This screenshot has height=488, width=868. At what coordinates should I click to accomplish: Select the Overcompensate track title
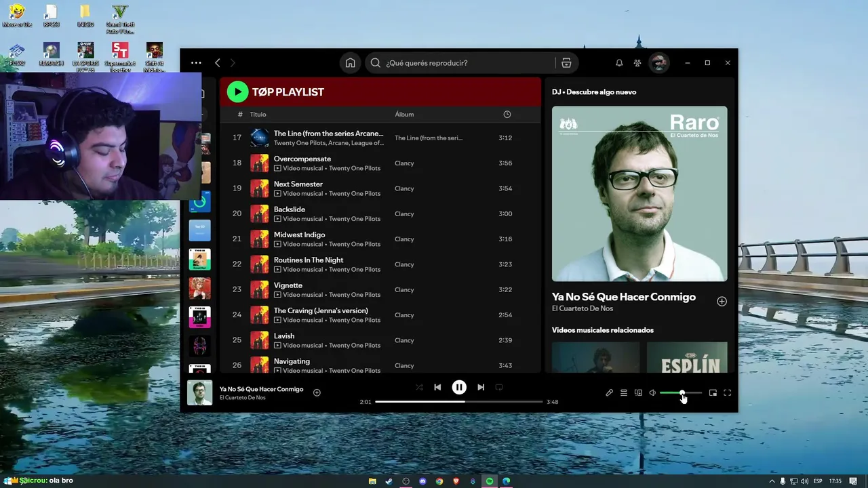point(302,159)
